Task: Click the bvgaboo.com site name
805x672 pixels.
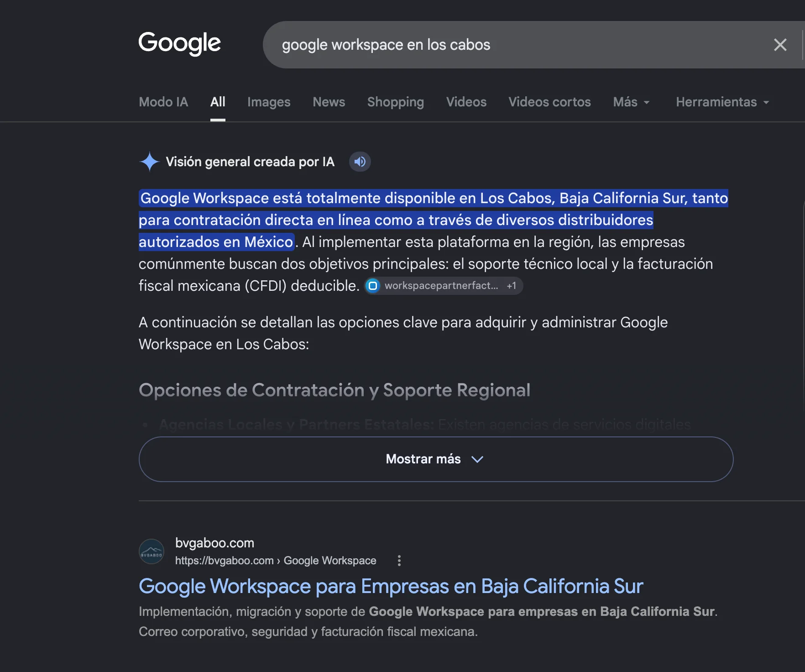Action: point(215,543)
